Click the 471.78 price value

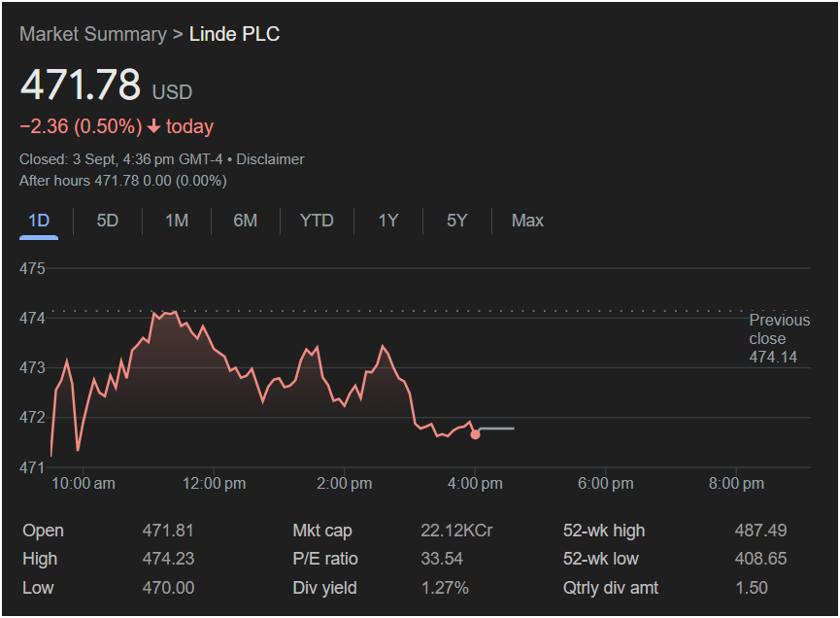[x=81, y=85]
